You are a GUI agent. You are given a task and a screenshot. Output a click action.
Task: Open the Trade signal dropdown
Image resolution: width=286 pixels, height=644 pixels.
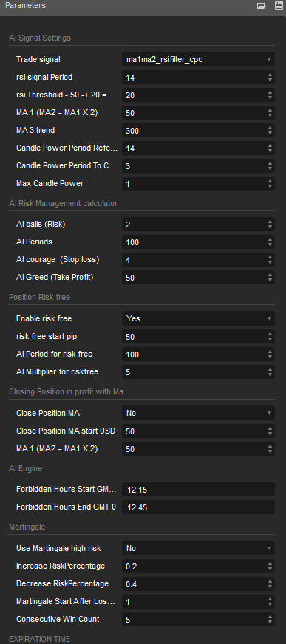pos(199,60)
